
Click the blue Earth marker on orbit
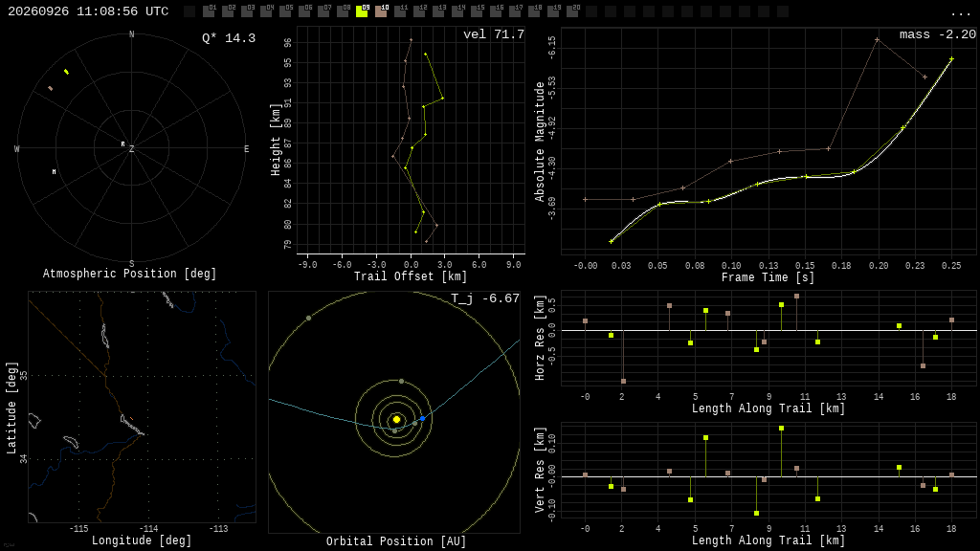point(422,419)
